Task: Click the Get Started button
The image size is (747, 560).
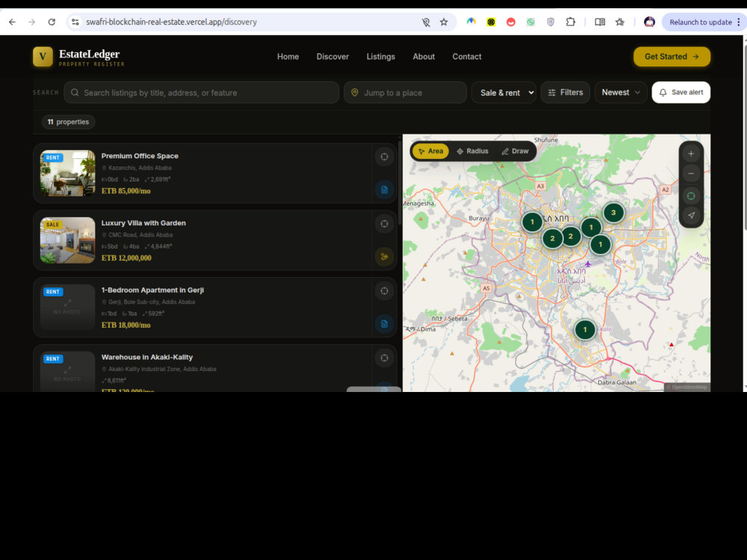Action: click(672, 57)
